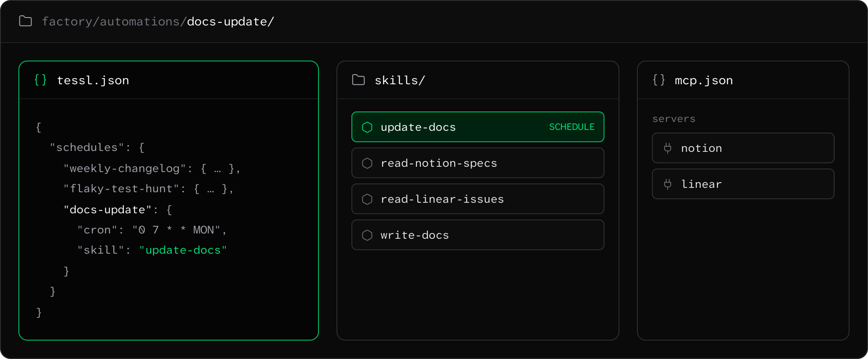Image resolution: width=868 pixels, height=359 pixels.
Task: Click the SCHEDULE badge on update-docs
Action: 572,127
